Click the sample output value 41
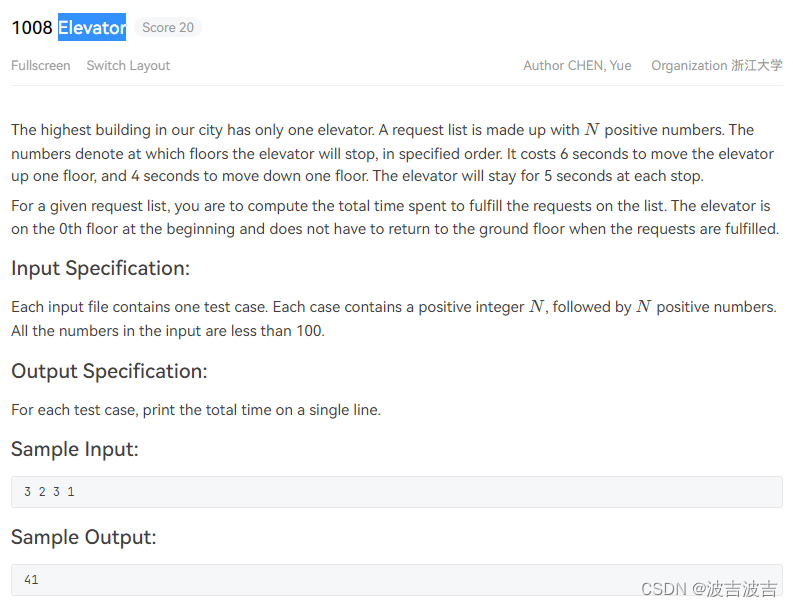This screenshot has width=793, height=607. [31, 580]
